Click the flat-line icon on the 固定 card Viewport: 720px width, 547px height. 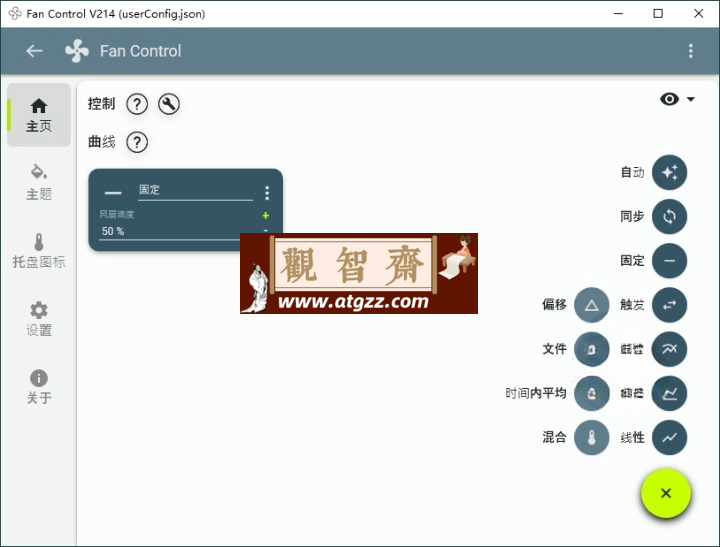click(113, 193)
